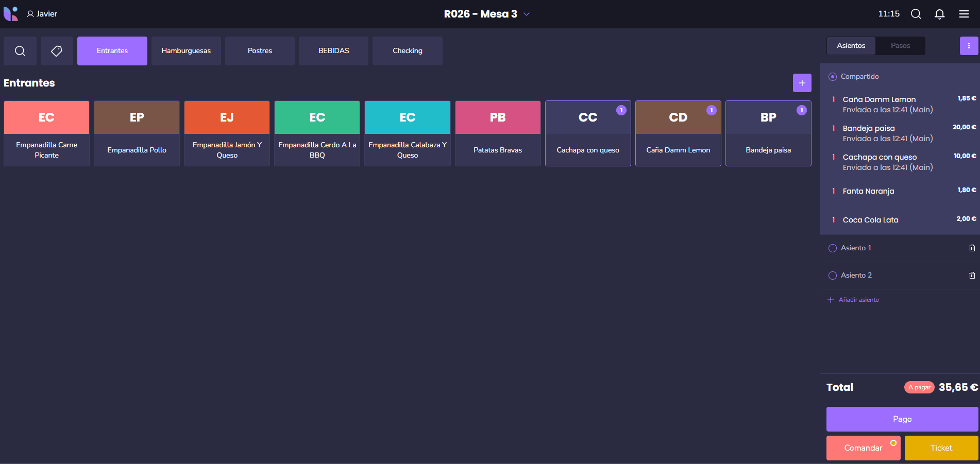Viewport: 980px width, 464px height.
Task: Open the three-dot order options menu
Action: tap(969, 46)
